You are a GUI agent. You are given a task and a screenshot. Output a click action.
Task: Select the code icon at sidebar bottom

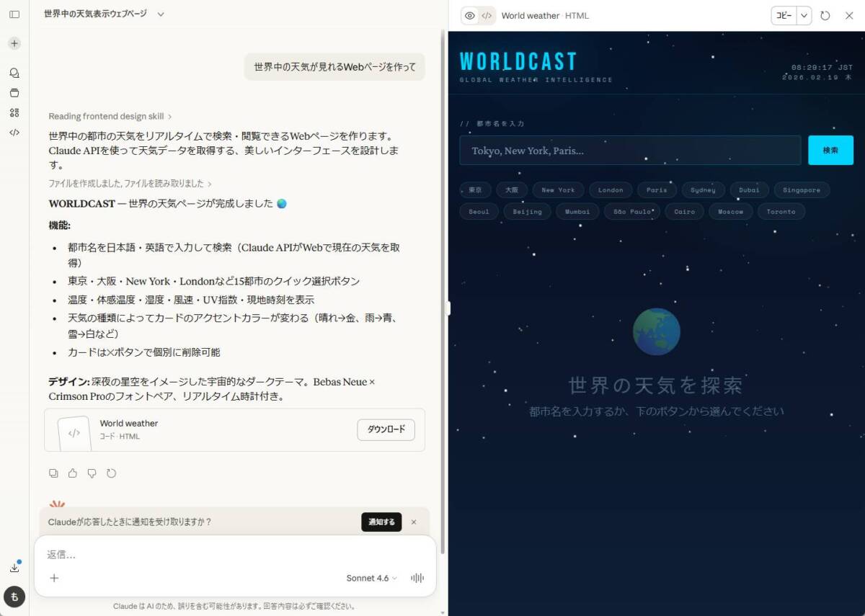pos(14,133)
